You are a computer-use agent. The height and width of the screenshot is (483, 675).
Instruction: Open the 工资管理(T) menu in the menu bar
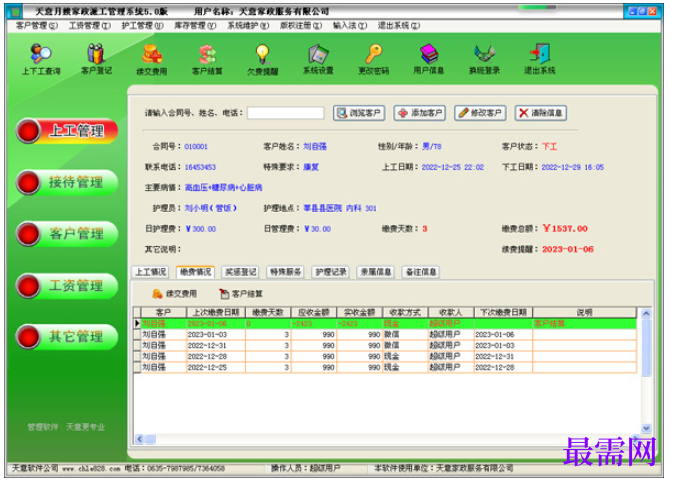tap(90, 26)
